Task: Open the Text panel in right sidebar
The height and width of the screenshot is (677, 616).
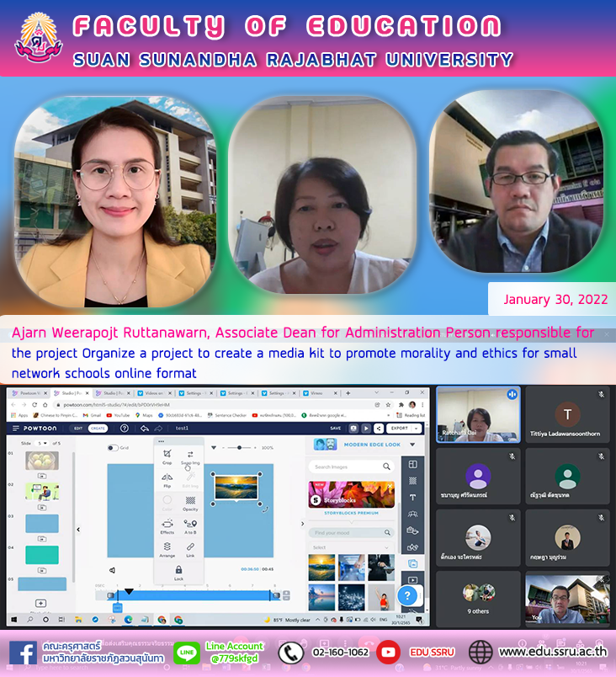Action: tap(412, 497)
